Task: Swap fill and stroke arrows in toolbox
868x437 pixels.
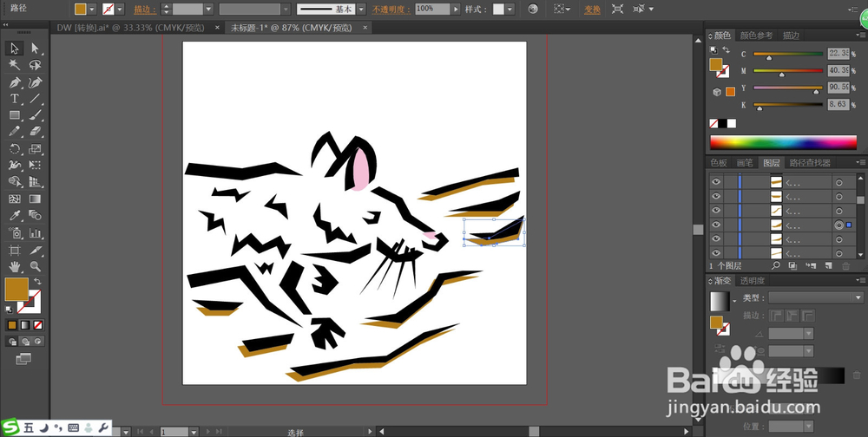Action: tap(37, 282)
